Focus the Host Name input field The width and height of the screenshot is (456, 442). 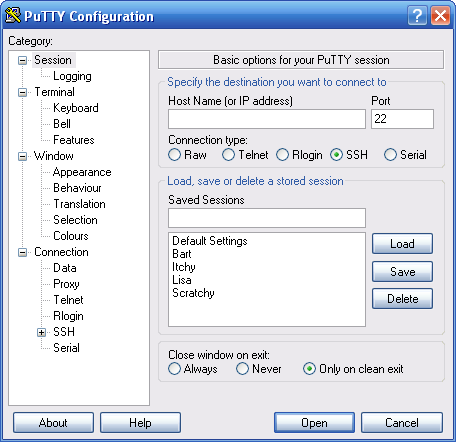click(267, 119)
